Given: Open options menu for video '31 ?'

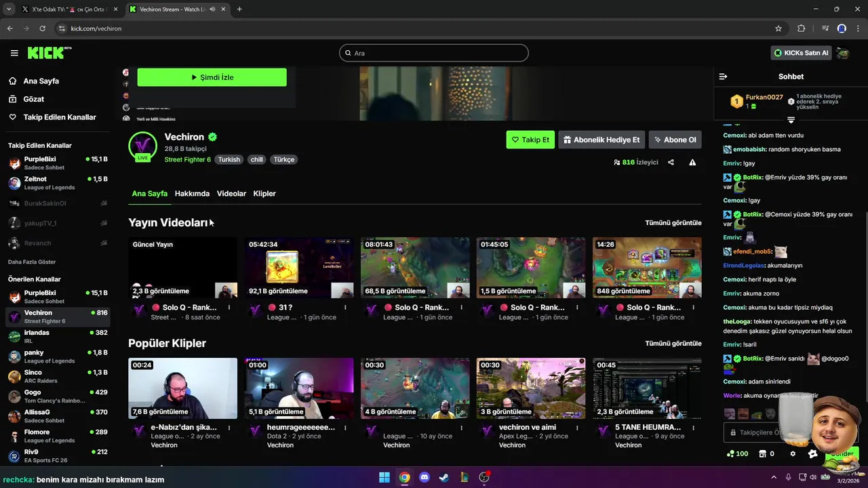Looking at the screenshot, I should point(345,308).
